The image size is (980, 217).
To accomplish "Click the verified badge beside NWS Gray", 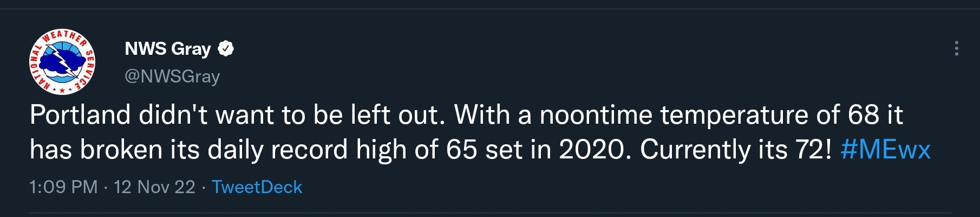I will (x=226, y=49).
